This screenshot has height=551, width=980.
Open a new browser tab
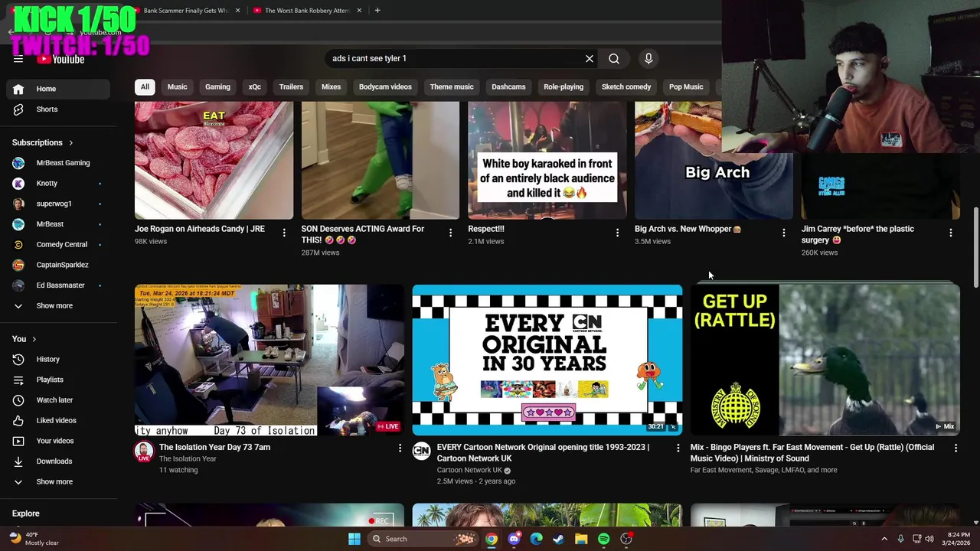(x=377, y=11)
